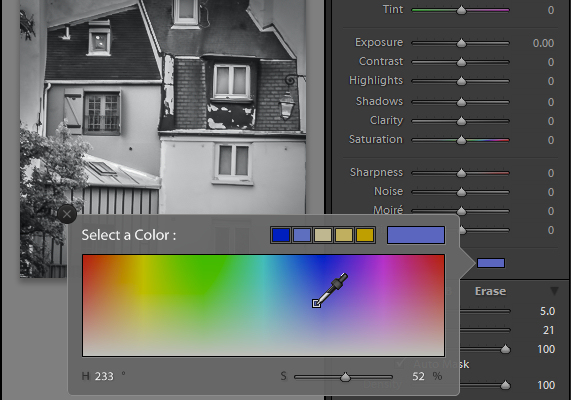Screen dimensions: 571x400
Task: Click the Exposure slider handle
Action: coord(461,43)
